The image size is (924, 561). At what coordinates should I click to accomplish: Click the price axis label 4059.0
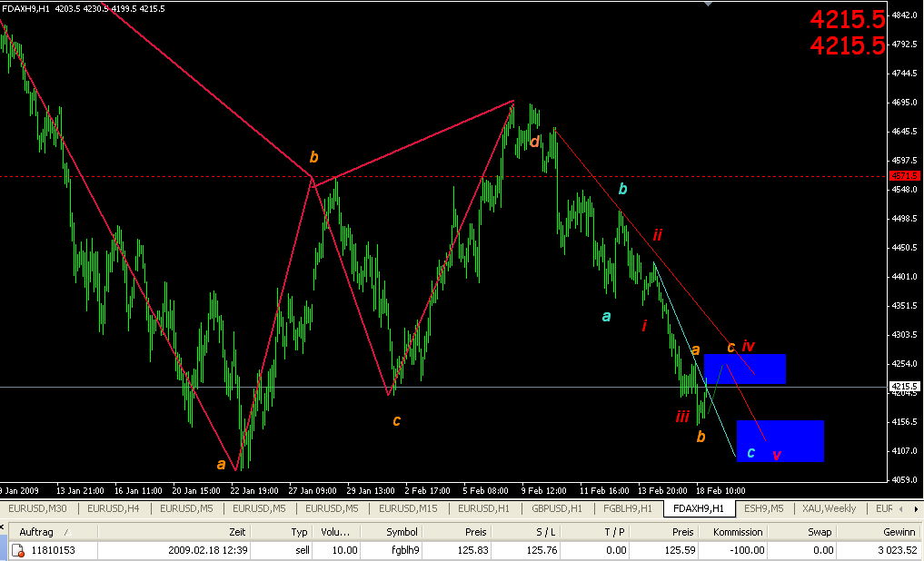[x=905, y=480]
